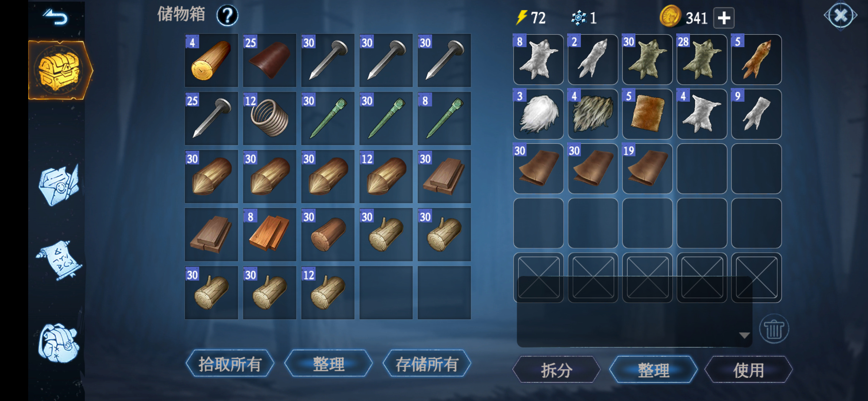868x401 pixels.
Task: Sort backpack with right 整理 button
Action: (654, 370)
